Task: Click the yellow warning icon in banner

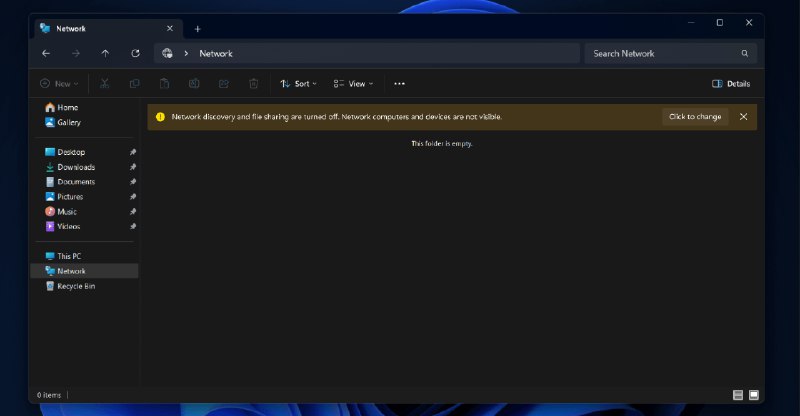Action: pos(160,116)
